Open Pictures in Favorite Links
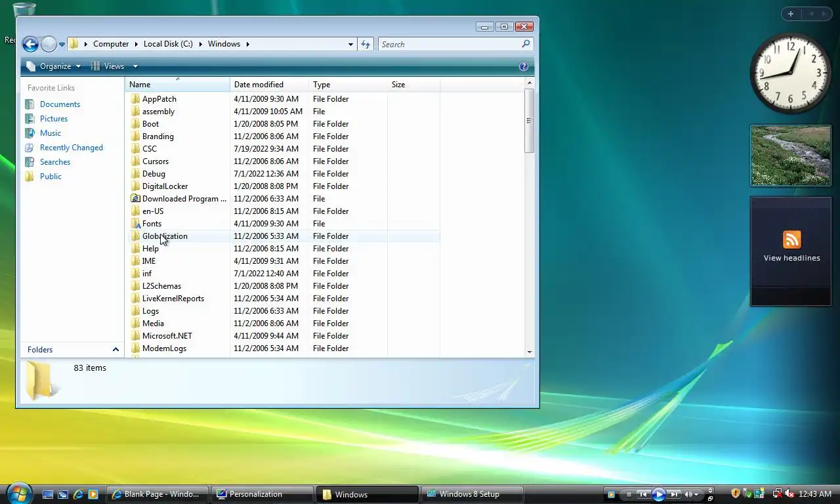Viewport: 840px width, 504px height. pyautogui.click(x=54, y=119)
